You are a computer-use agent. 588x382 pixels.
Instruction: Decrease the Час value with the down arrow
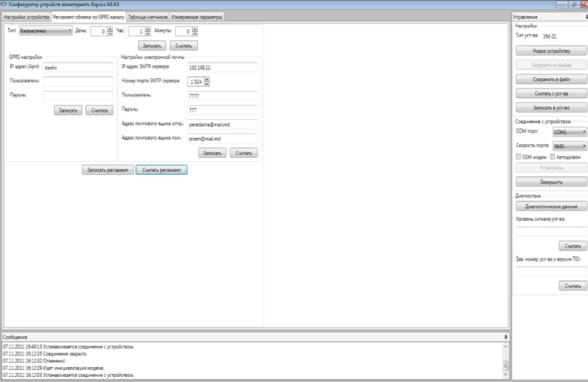coord(148,34)
